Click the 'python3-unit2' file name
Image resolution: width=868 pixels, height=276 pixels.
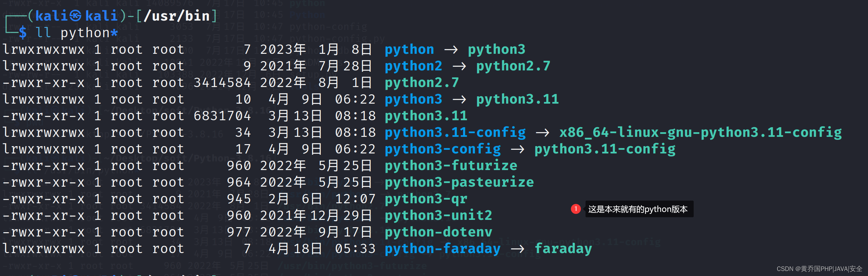click(x=439, y=216)
